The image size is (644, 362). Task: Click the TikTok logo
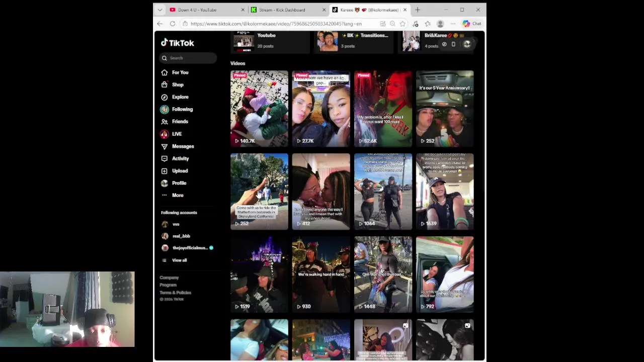pos(178,43)
